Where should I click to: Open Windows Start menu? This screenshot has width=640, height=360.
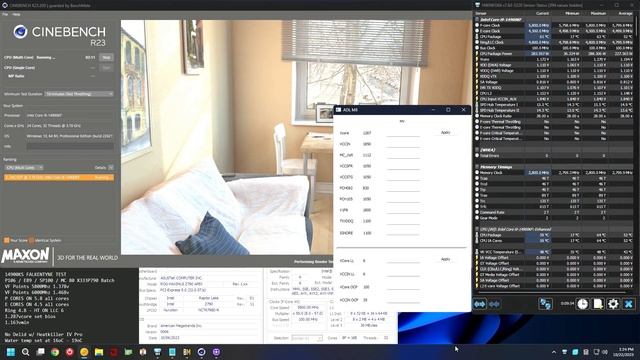click(11, 352)
